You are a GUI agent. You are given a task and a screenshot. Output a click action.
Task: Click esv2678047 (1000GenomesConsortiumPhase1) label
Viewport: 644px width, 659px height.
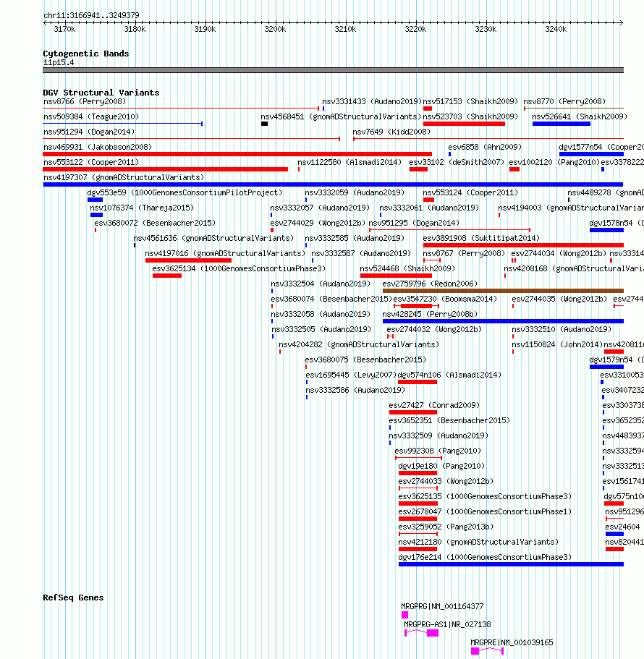pos(485,511)
